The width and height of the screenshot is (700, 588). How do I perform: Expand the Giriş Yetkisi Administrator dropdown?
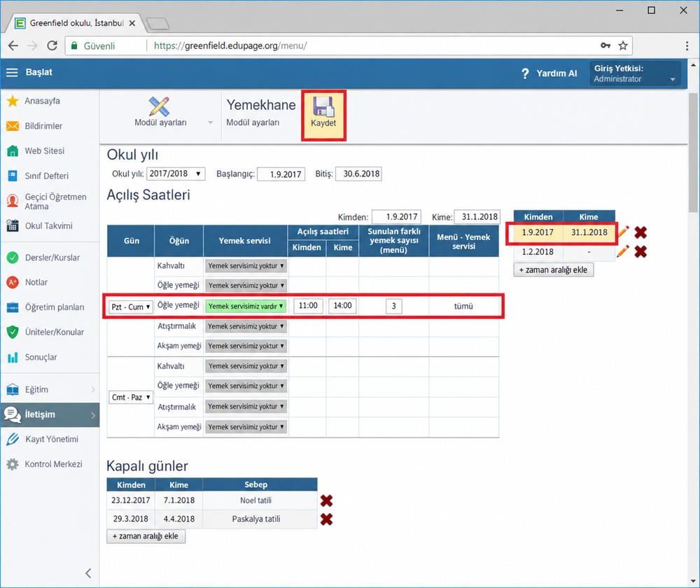click(634, 73)
